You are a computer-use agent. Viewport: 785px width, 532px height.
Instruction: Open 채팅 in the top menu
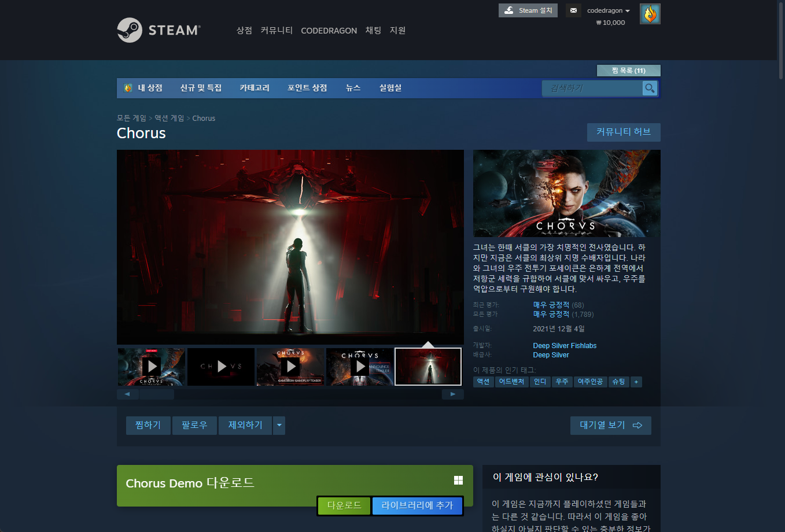[x=373, y=30]
